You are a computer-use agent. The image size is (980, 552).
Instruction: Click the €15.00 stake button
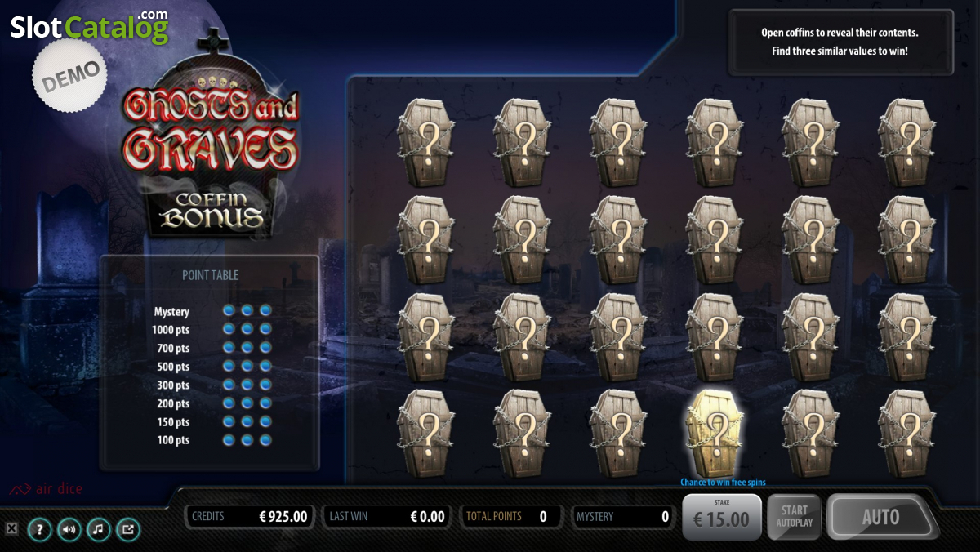pyautogui.click(x=722, y=517)
